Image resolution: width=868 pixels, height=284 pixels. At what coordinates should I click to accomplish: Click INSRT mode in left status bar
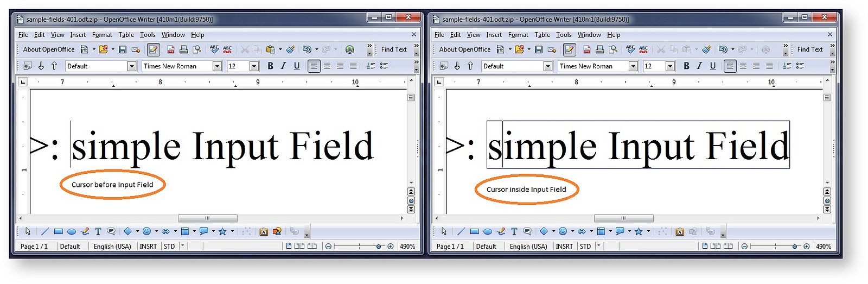[148, 247]
